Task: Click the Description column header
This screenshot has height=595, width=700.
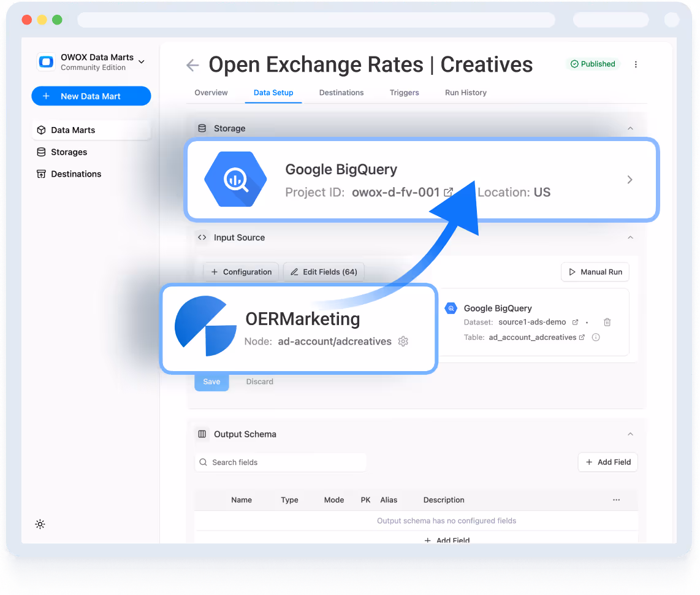Action: (444, 500)
